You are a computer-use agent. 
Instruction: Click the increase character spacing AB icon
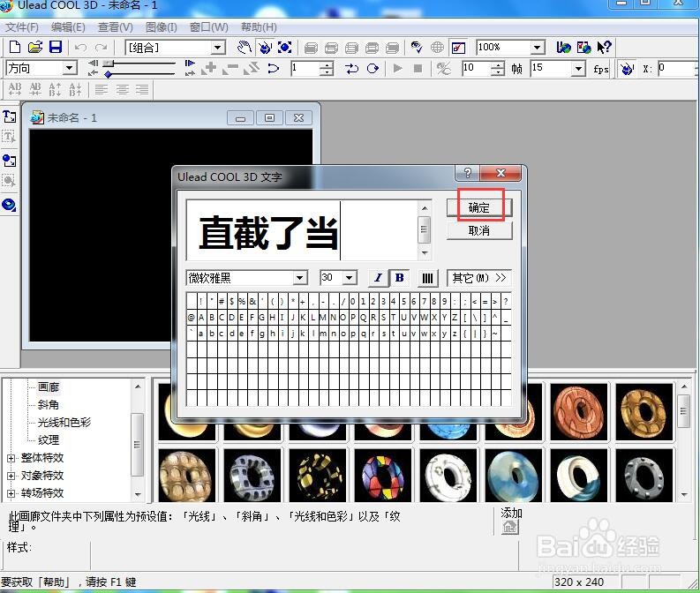click(15, 89)
